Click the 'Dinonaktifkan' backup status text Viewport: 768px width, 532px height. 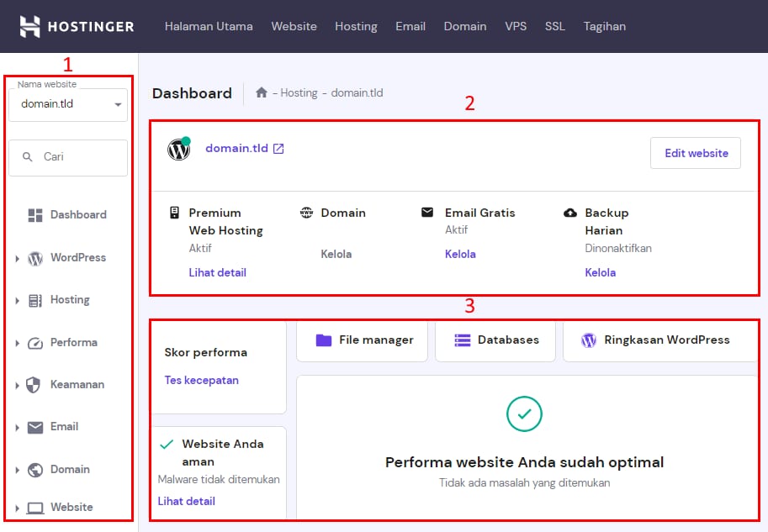(x=618, y=248)
